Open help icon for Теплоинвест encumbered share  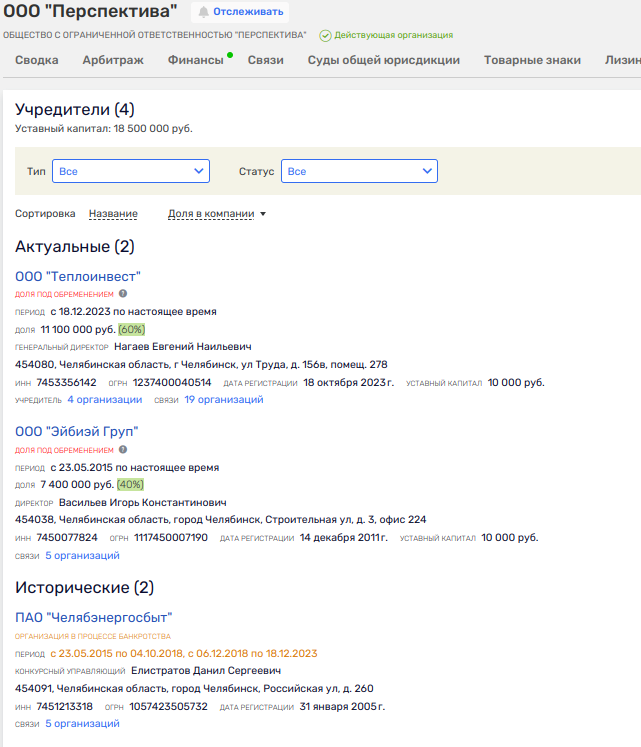123,293
